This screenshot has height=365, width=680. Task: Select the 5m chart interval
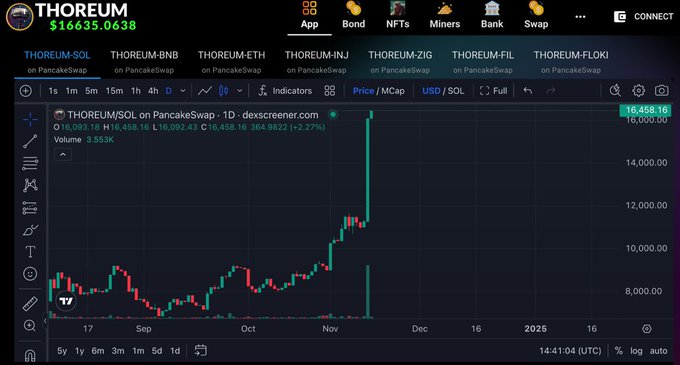(x=91, y=91)
